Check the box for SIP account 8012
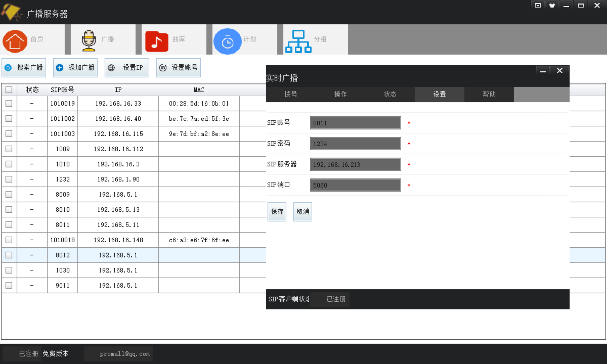The width and height of the screenshot is (607, 364). click(x=9, y=255)
